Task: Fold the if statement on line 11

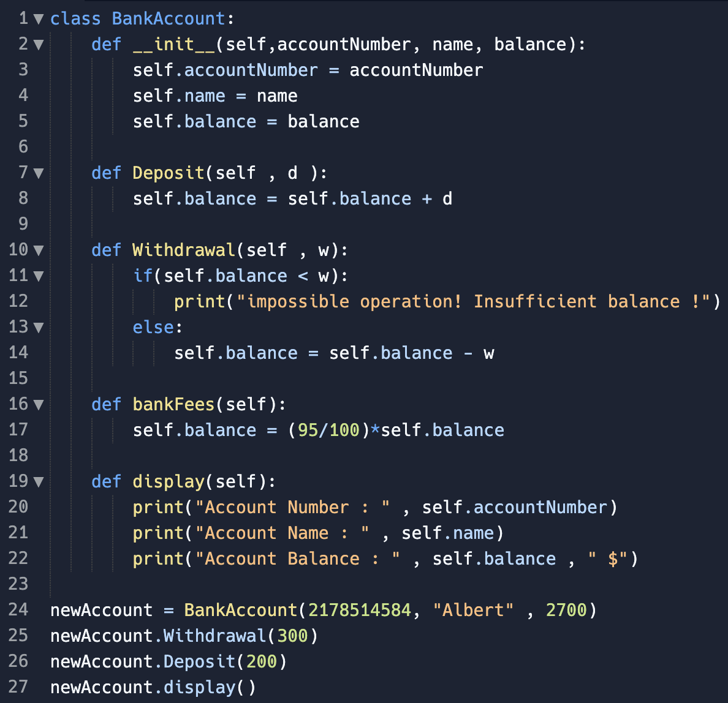Action: (x=39, y=276)
